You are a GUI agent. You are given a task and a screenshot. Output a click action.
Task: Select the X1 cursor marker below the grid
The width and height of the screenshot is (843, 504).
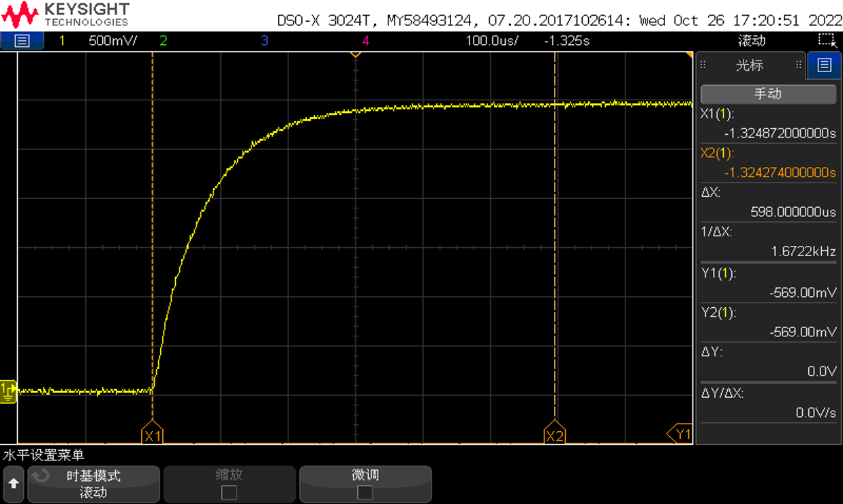coord(153,435)
